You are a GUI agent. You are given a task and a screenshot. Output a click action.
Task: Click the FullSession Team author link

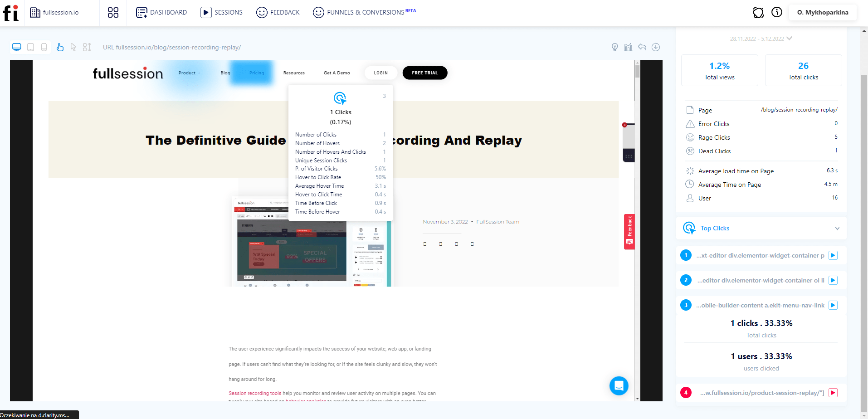pyautogui.click(x=497, y=222)
